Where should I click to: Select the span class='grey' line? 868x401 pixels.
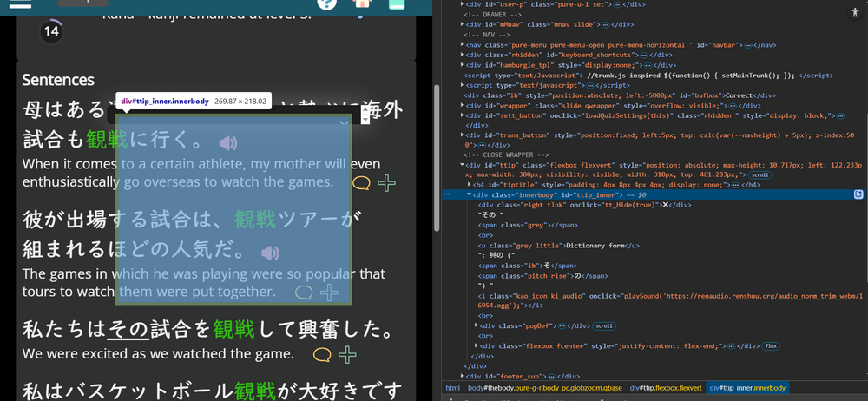point(528,225)
